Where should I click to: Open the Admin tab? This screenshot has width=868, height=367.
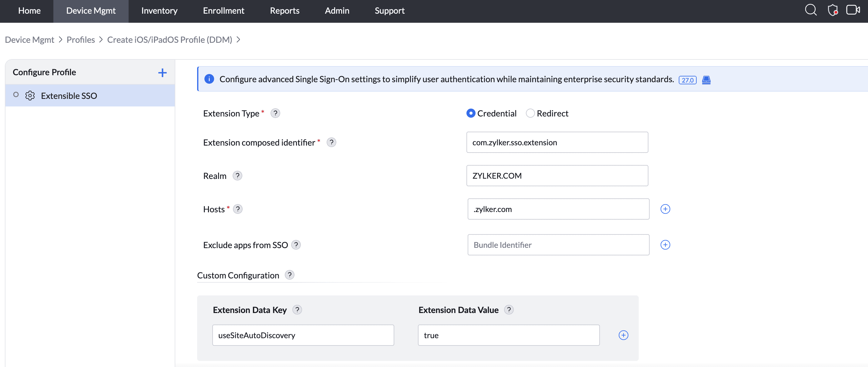(337, 11)
